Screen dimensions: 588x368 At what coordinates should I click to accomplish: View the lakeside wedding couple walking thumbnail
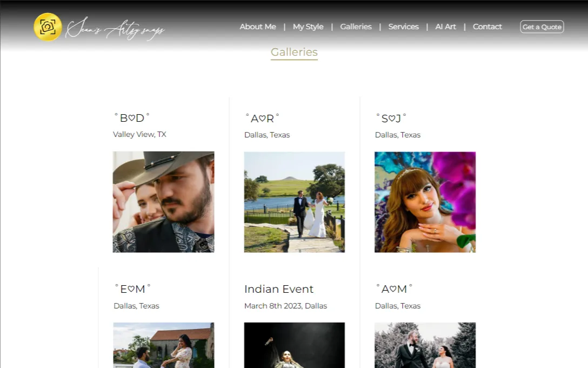[294, 202]
